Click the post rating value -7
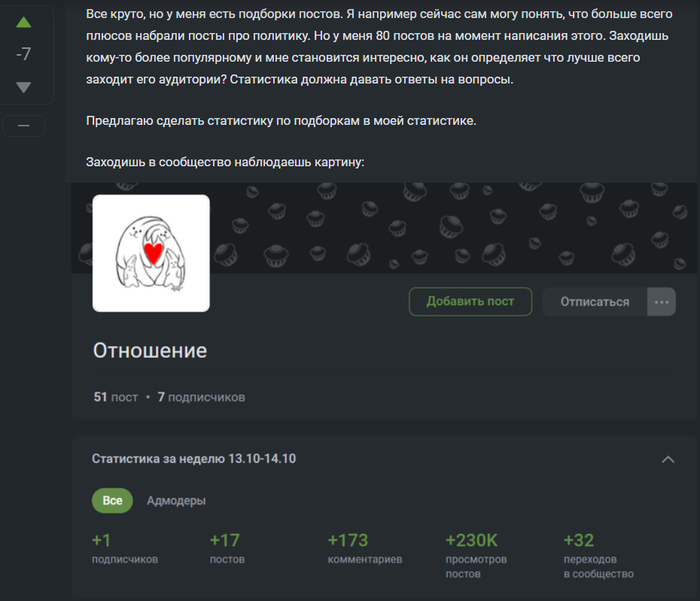Image resolution: width=700 pixels, height=601 pixels. [23, 54]
